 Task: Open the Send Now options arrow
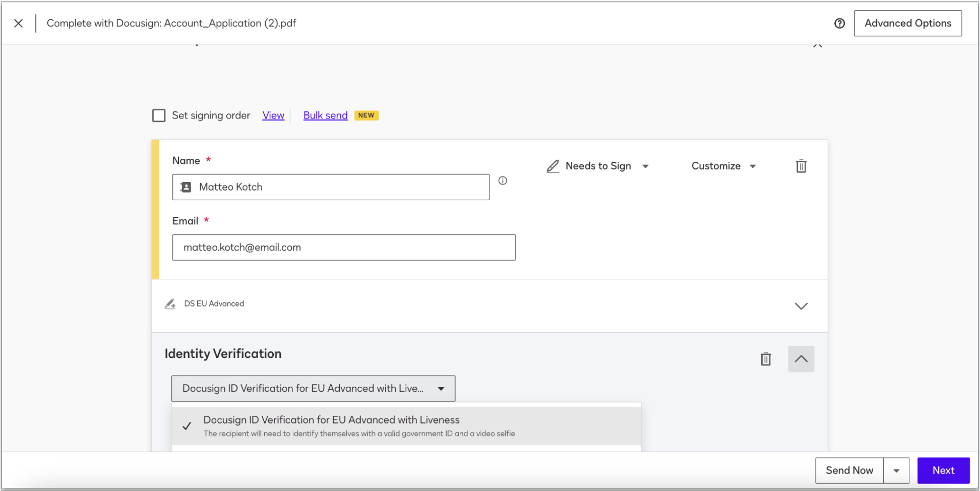click(896, 470)
